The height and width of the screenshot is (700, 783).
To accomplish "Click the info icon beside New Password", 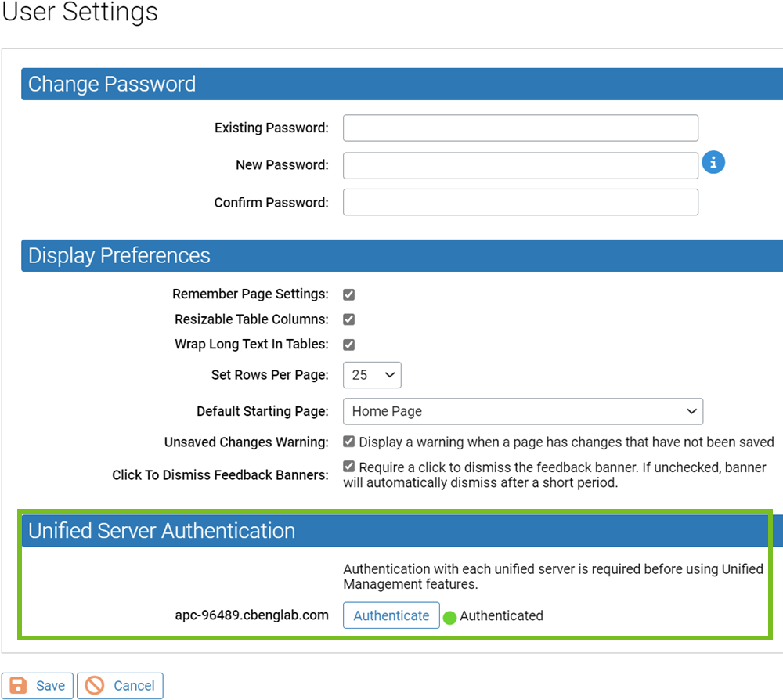I will (713, 162).
